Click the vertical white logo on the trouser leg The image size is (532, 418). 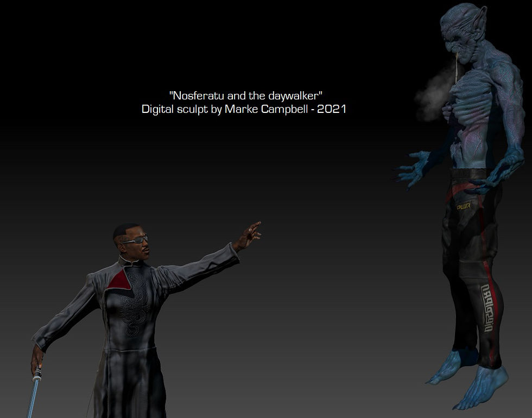(487, 308)
